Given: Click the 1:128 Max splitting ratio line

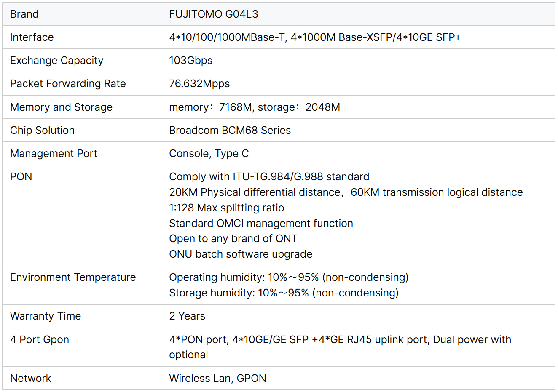Looking at the screenshot, I should [x=226, y=208].
